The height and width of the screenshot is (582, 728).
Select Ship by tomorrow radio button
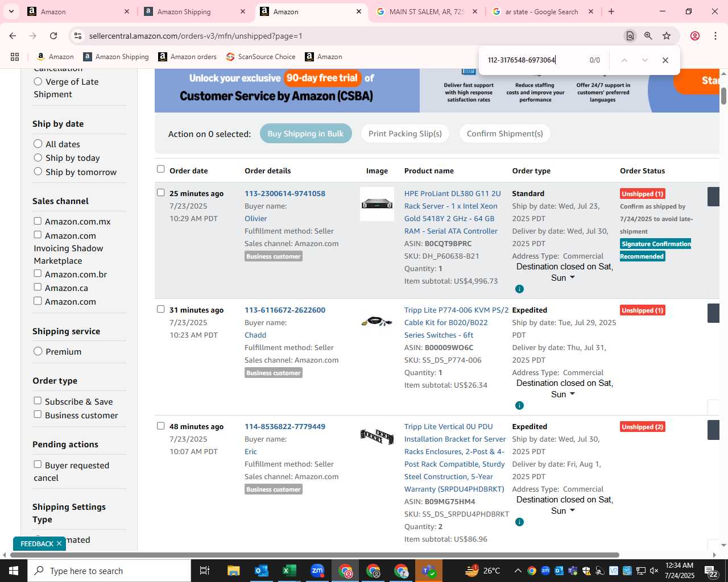pos(38,172)
